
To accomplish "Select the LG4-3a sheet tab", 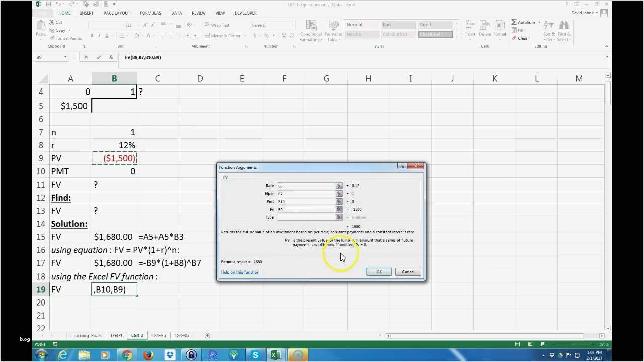I will click(158, 336).
